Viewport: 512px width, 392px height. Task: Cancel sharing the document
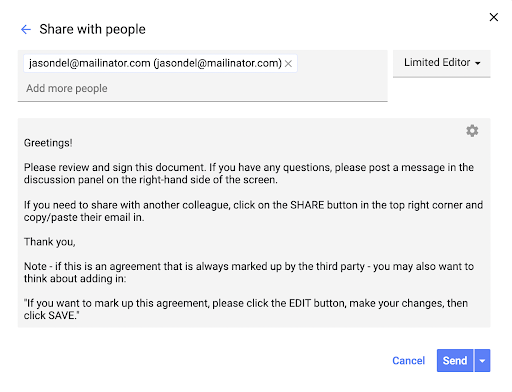click(x=408, y=360)
